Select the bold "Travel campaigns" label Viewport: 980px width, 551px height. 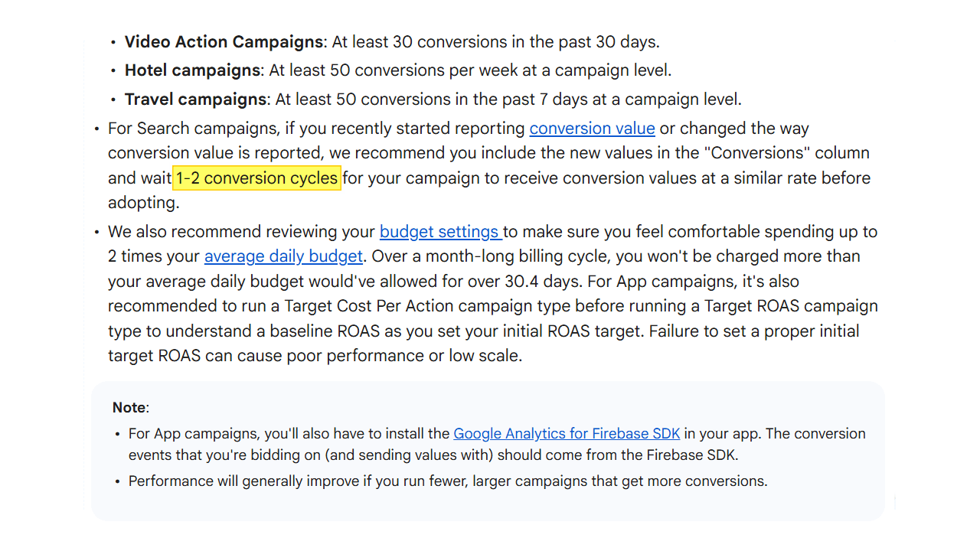(x=195, y=99)
